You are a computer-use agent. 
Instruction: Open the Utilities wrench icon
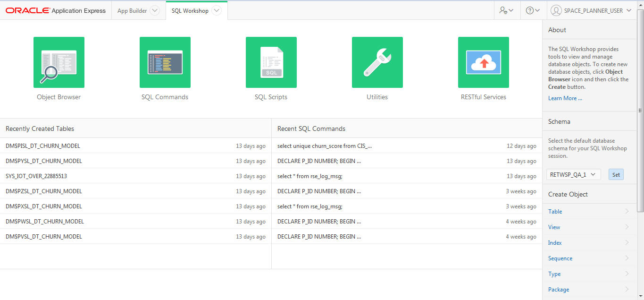(377, 62)
